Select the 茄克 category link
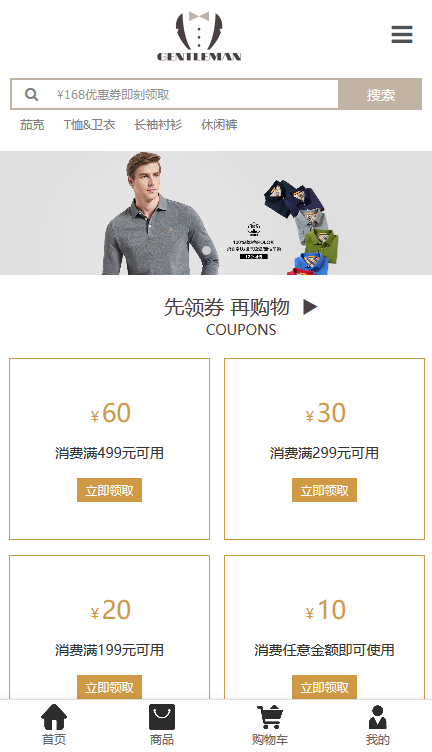432x752 pixels. tap(32, 125)
